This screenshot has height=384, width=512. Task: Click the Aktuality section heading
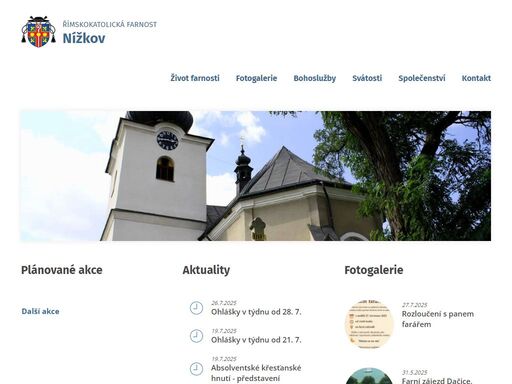[206, 270]
